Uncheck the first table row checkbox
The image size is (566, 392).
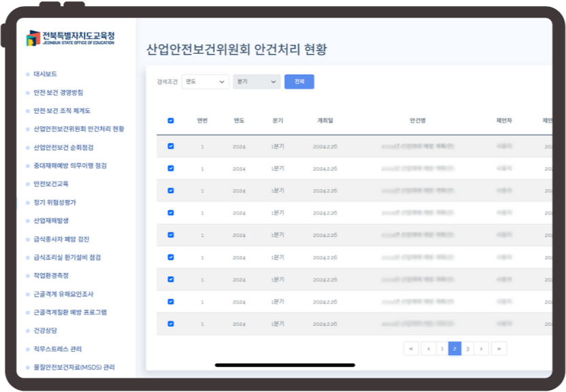click(171, 146)
